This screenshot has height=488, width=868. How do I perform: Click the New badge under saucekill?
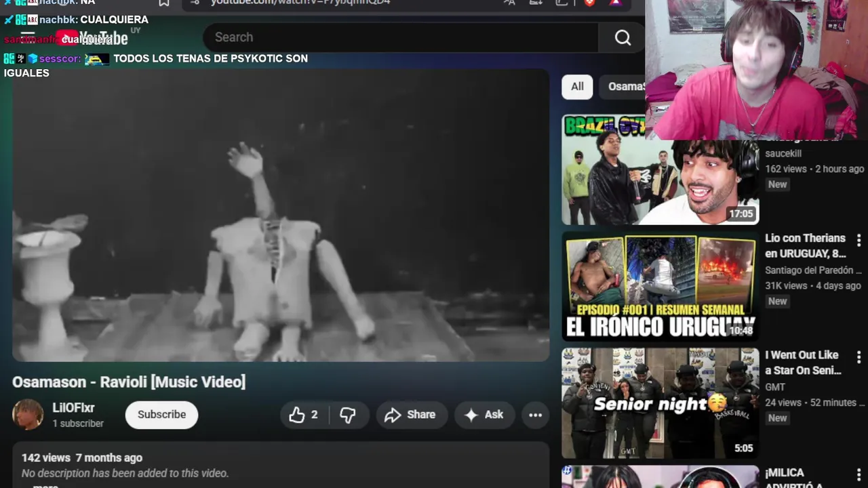pos(777,184)
